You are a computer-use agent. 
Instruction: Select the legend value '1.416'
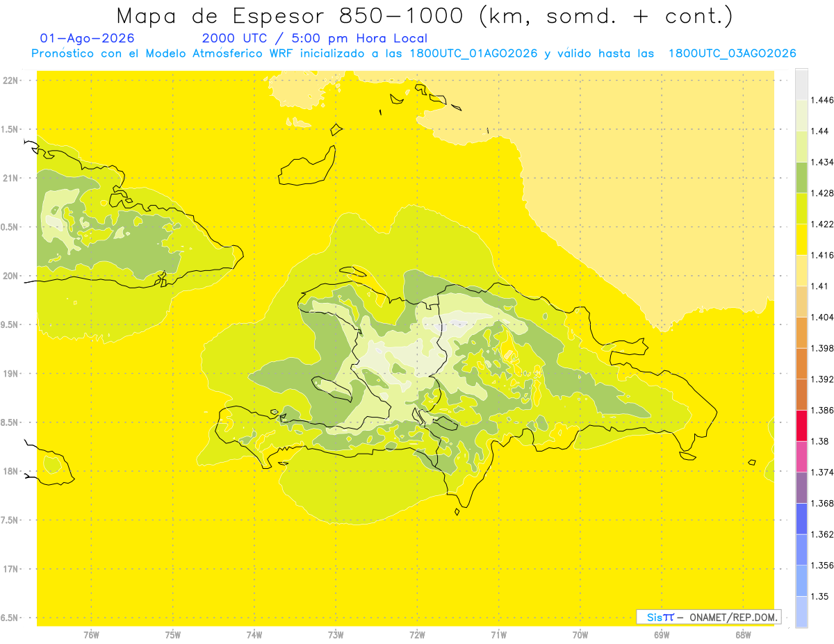822,255
